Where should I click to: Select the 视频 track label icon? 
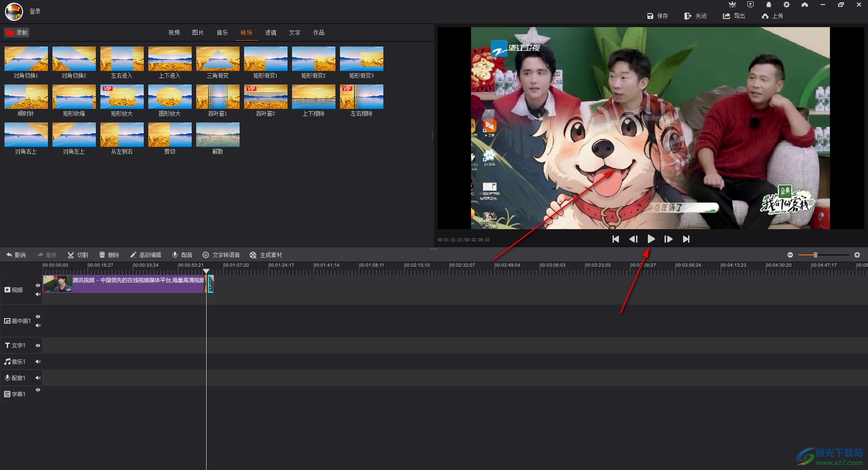click(x=7, y=290)
